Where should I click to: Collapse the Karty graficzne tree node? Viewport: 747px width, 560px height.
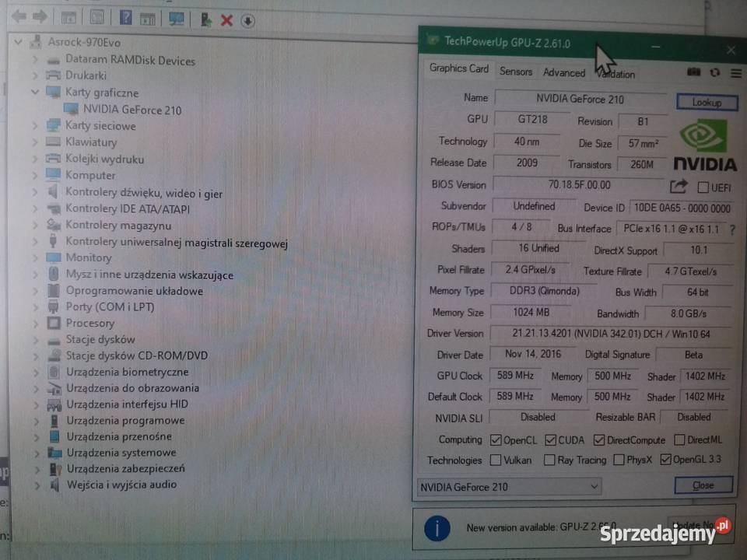coord(35,92)
